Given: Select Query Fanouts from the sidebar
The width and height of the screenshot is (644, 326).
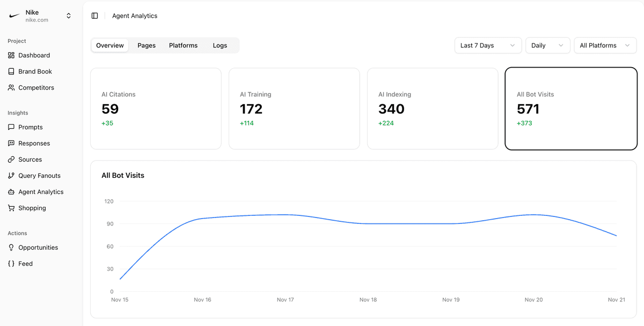Looking at the screenshot, I should click(x=39, y=175).
